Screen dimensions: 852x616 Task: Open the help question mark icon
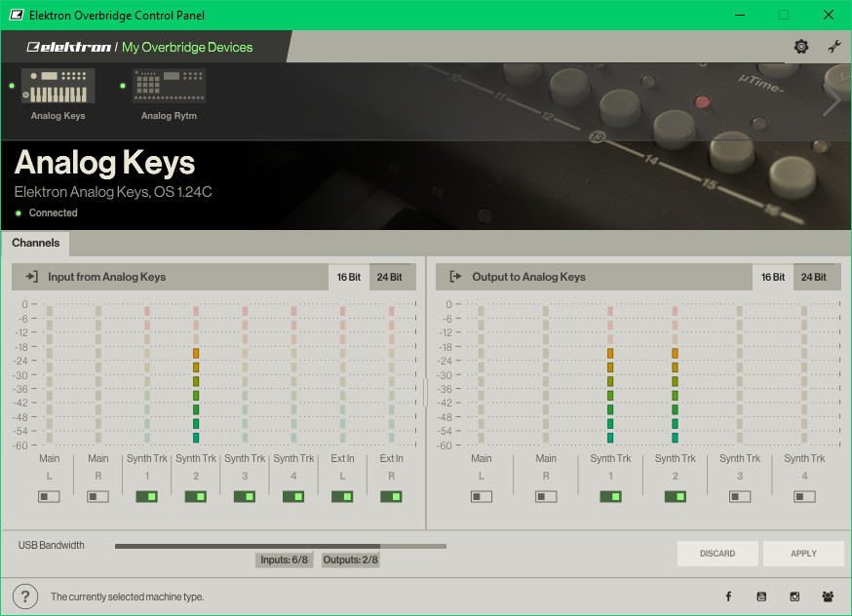click(25, 597)
